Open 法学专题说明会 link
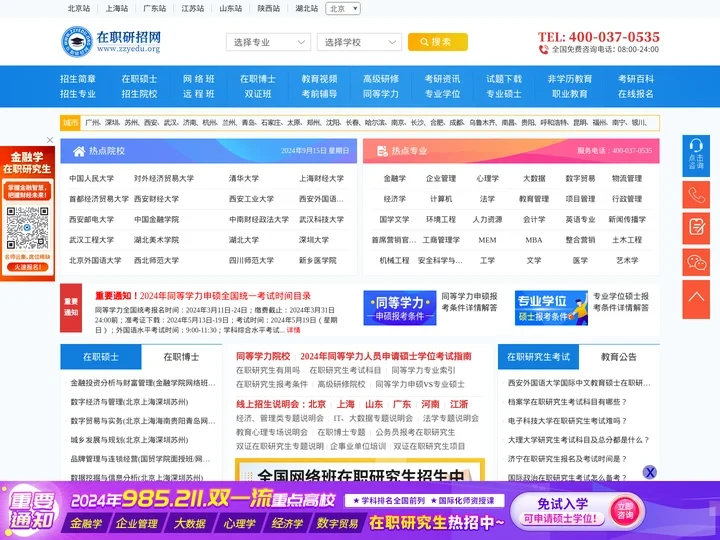 pos(450,418)
